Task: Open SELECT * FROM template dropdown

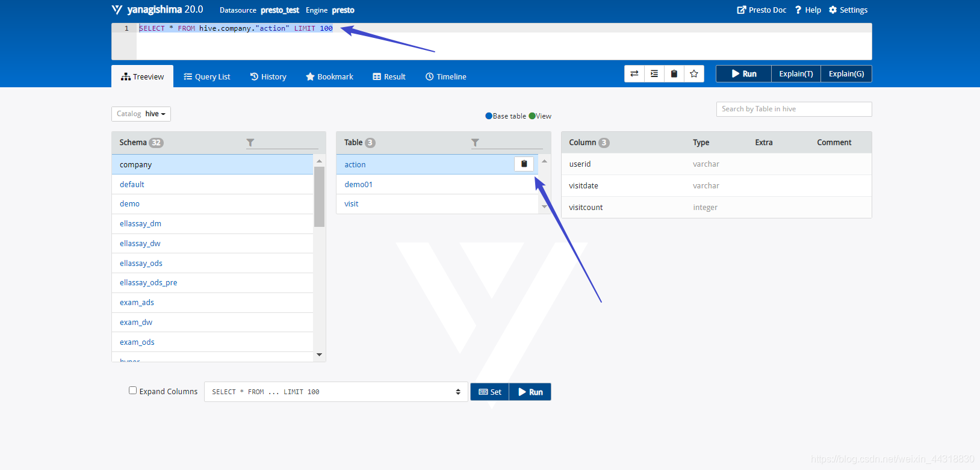Action: [x=336, y=392]
